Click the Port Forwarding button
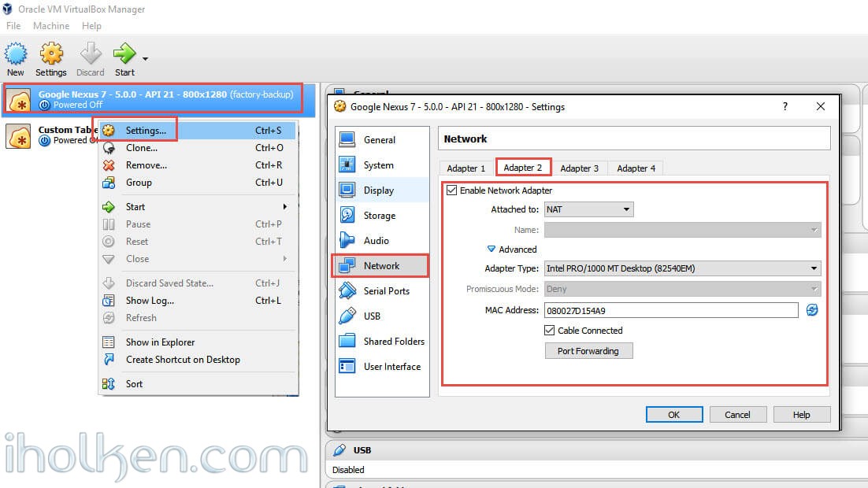868x488 pixels. 588,351
